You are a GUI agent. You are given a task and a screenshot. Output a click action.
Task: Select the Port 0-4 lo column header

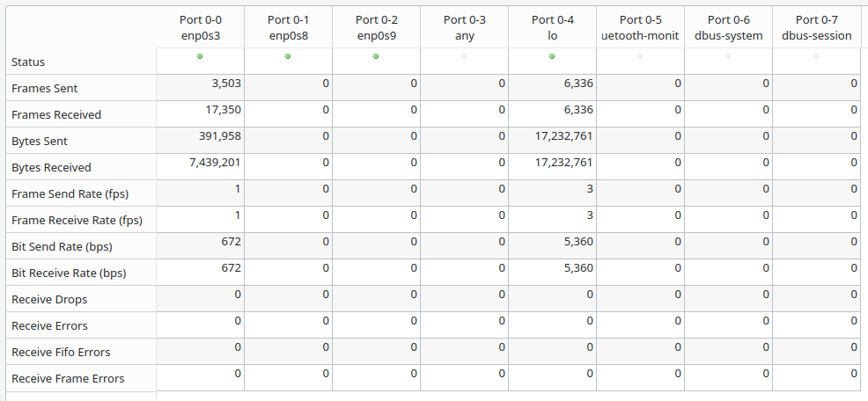[x=552, y=27]
